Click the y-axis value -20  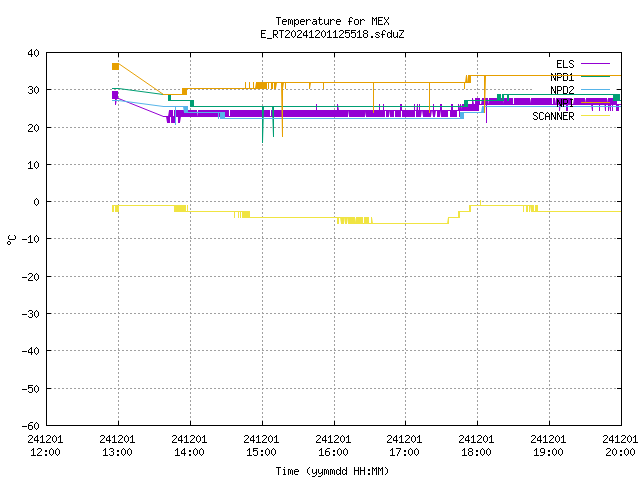(x=31, y=277)
